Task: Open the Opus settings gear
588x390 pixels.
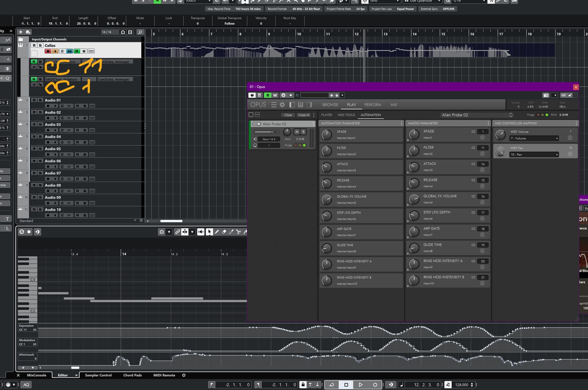Action: pyautogui.click(x=282, y=104)
